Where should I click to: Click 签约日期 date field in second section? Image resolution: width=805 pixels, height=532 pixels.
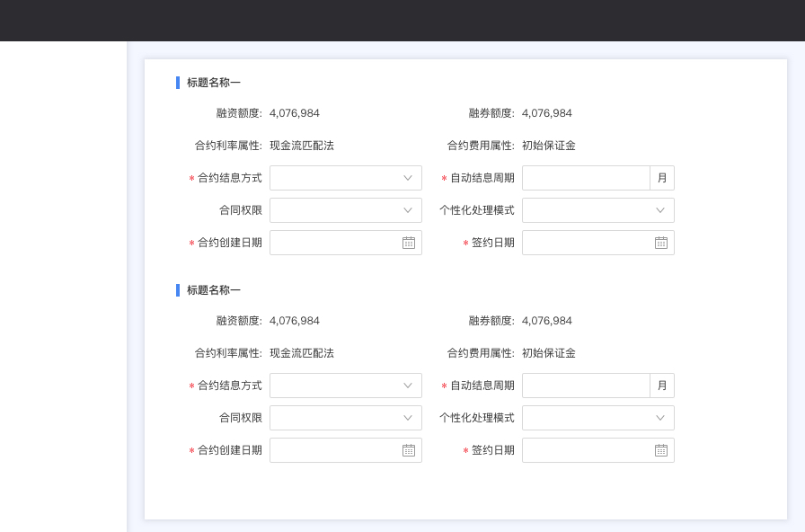(587, 450)
